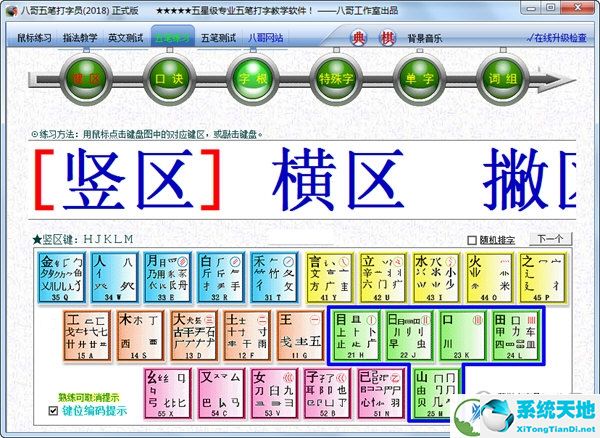Image resolution: width=600 pixels, height=438 pixels.
Task: Click the 之 key labeled 45 P
Action: click(543, 277)
